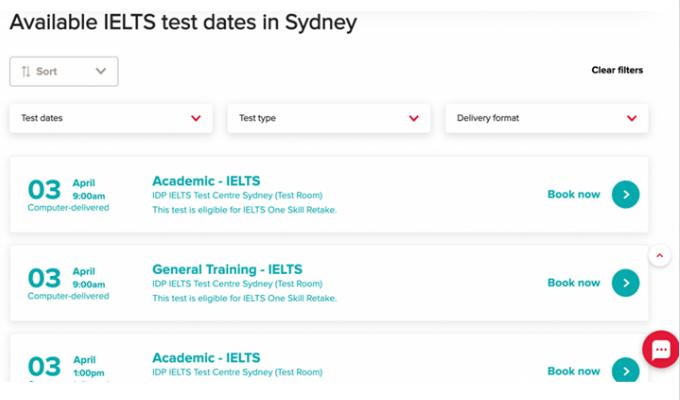Click Book now for 1:00pm Academic test
The image size is (680, 400).
tap(574, 371)
